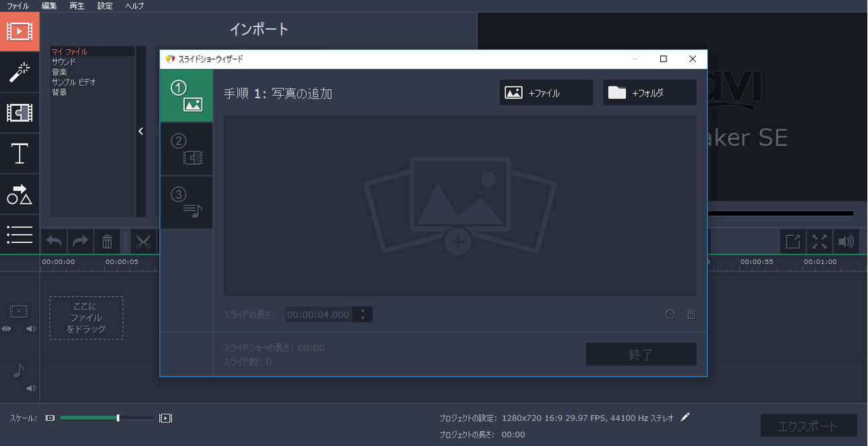Click the Undo arrow in toolbar
Screen dimensions: 868x446
coord(54,242)
